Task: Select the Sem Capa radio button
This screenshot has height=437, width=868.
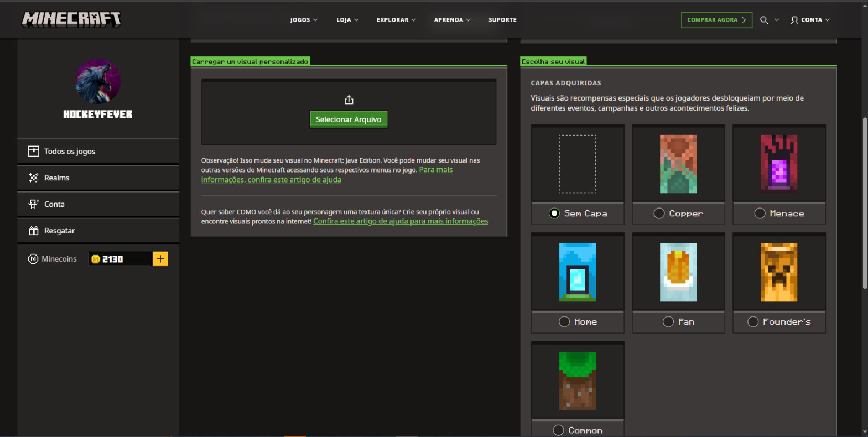Action: click(554, 214)
